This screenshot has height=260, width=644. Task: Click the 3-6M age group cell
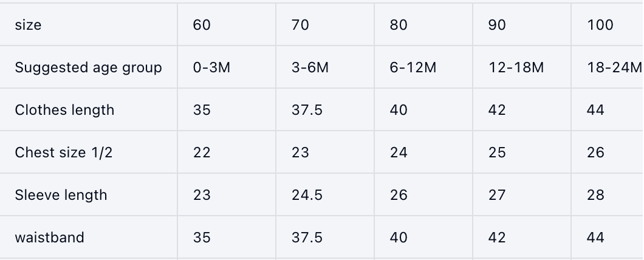[x=310, y=67]
